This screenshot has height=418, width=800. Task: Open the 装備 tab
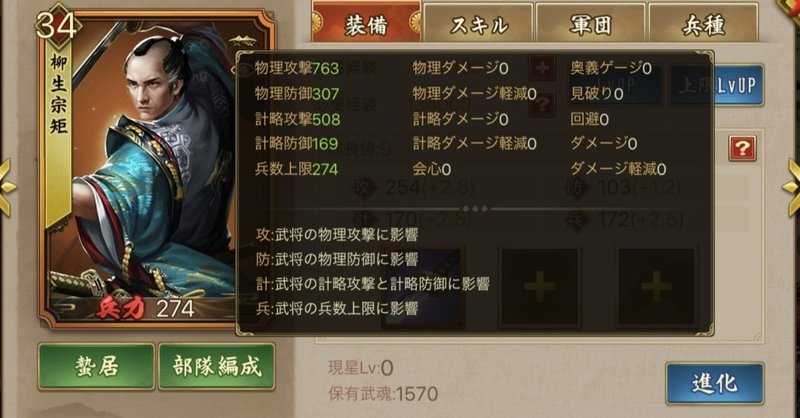[x=366, y=22]
